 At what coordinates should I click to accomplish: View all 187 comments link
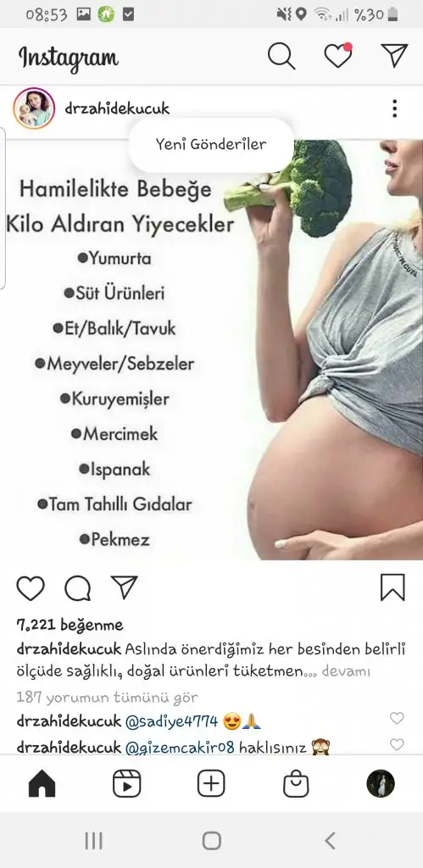[x=107, y=698]
